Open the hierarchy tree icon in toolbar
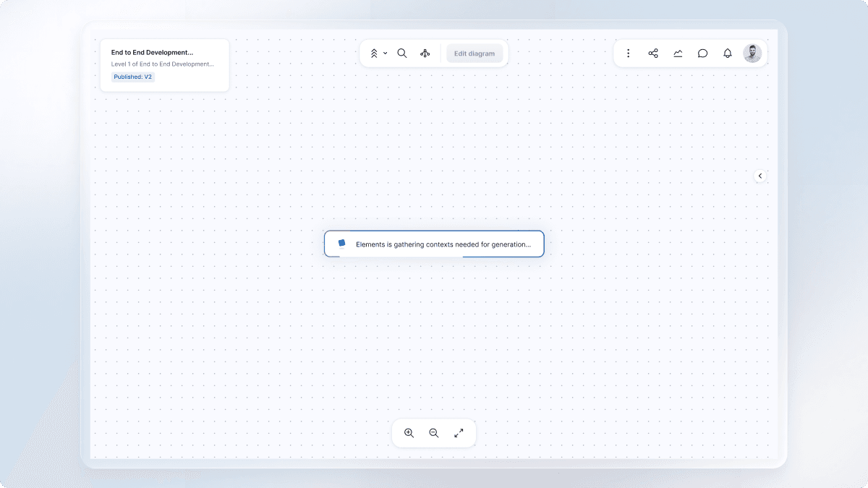The height and width of the screenshot is (488, 868). [x=425, y=53]
